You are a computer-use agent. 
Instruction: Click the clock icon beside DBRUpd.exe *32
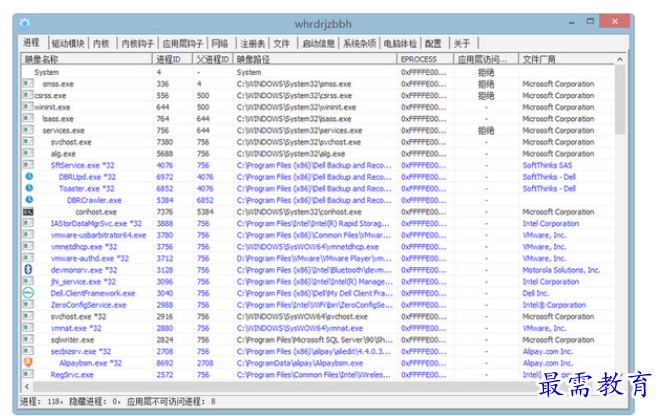[29, 176]
